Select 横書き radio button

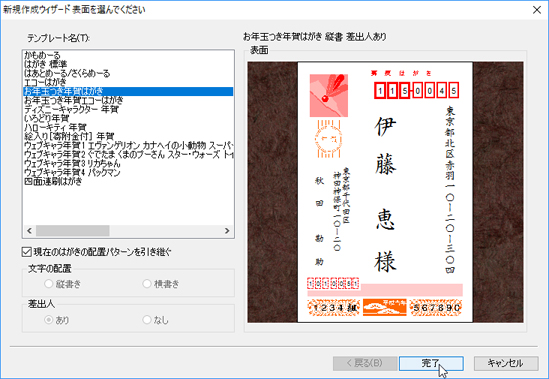click(x=147, y=284)
